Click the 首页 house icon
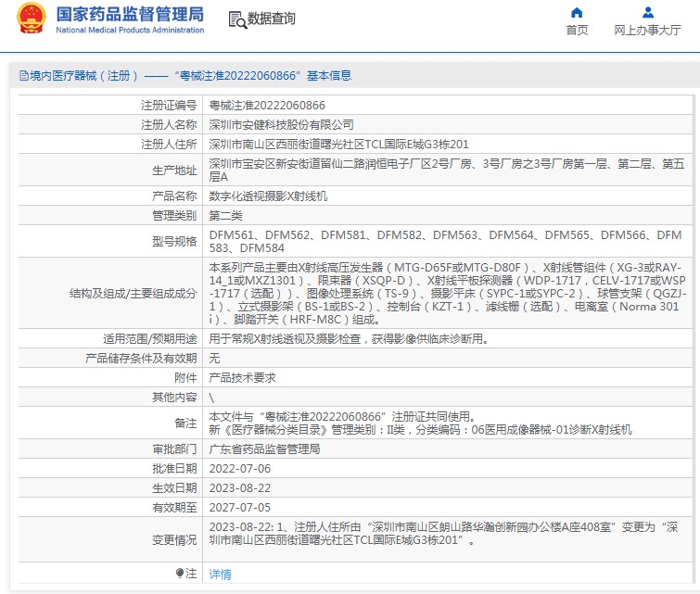Screen dimensions: 700x594 (x=577, y=13)
